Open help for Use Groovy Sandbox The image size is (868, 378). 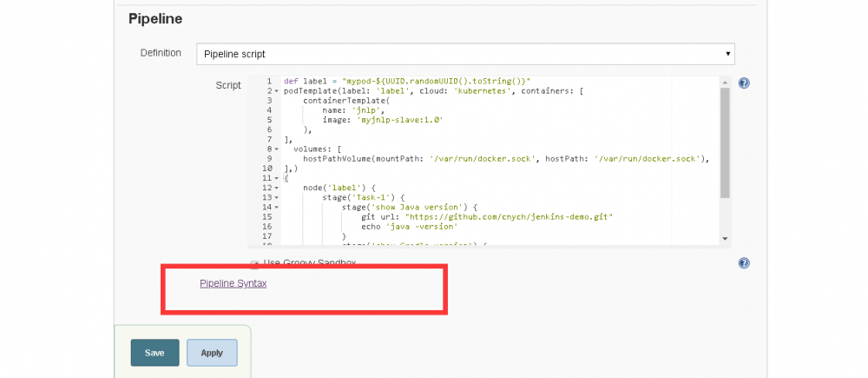tap(744, 263)
